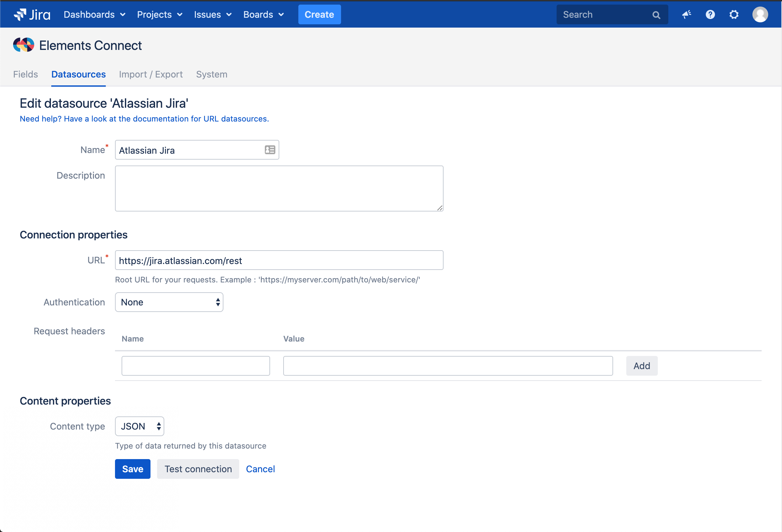The image size is (782, 532).
Task: Expand the Projects dropdown menu
Action: coord(159,14)
